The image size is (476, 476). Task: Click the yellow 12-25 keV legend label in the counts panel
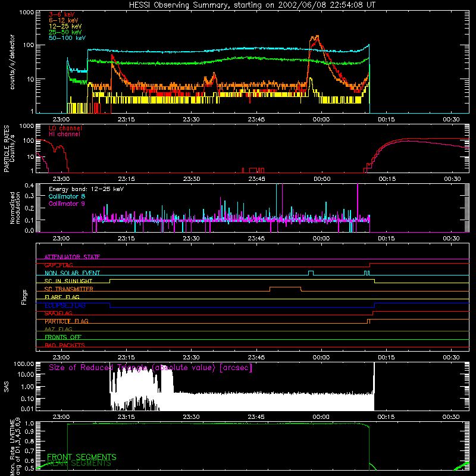coord(65,26)
